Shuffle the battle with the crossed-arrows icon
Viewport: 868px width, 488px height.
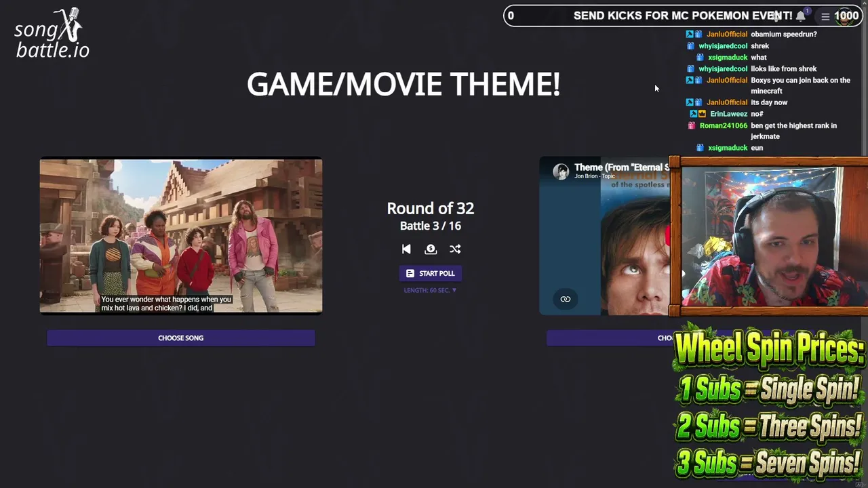pyautogui.click(x=455, y=249)
